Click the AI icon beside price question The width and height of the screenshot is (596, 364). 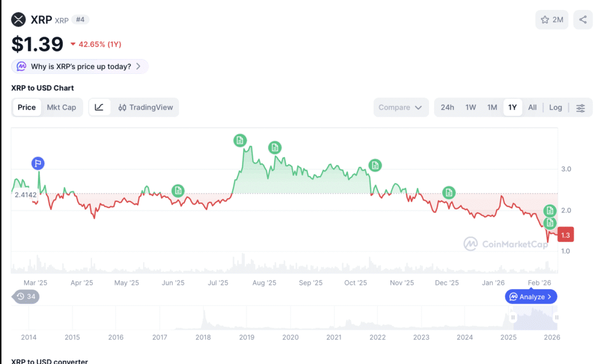coord(22,66)
